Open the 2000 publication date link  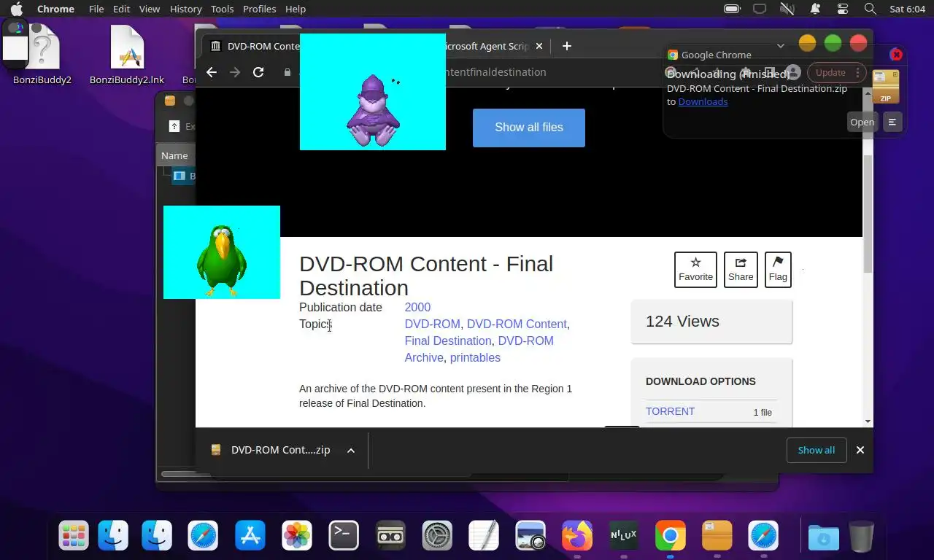coord(417,308)
